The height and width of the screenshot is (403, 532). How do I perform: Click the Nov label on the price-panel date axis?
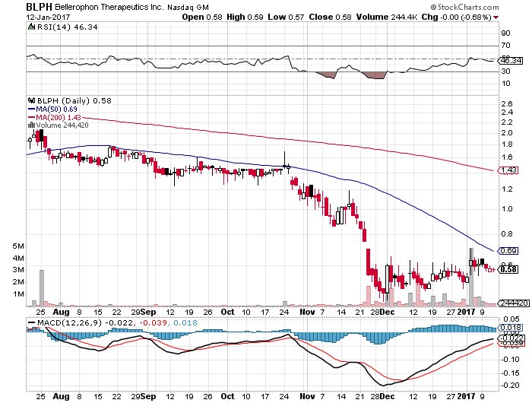pos(307,312)
